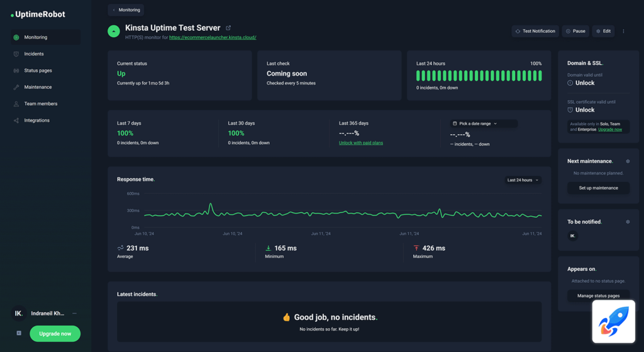Viewport: 644px width, 352px height.
Task: Click the Edit button
Action: point(603,31)
